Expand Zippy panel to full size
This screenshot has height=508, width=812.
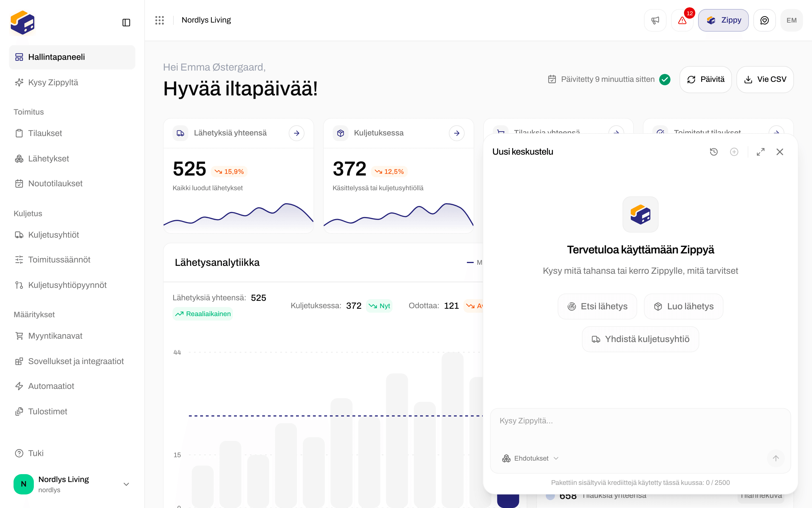[761, 152]
